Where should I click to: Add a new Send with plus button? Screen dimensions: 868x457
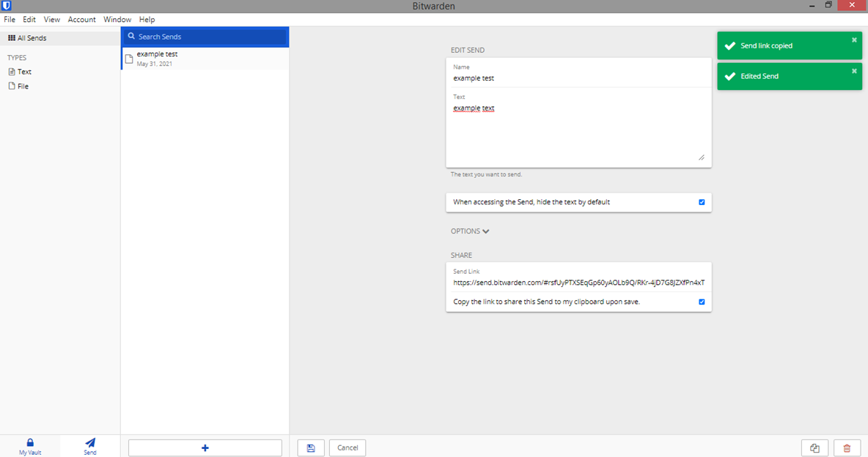tap(205, 447)
